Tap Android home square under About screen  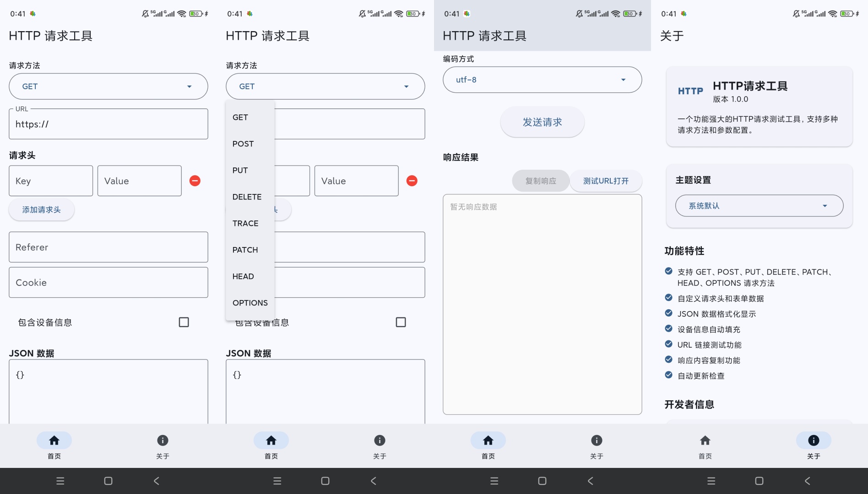pos(759,481)
